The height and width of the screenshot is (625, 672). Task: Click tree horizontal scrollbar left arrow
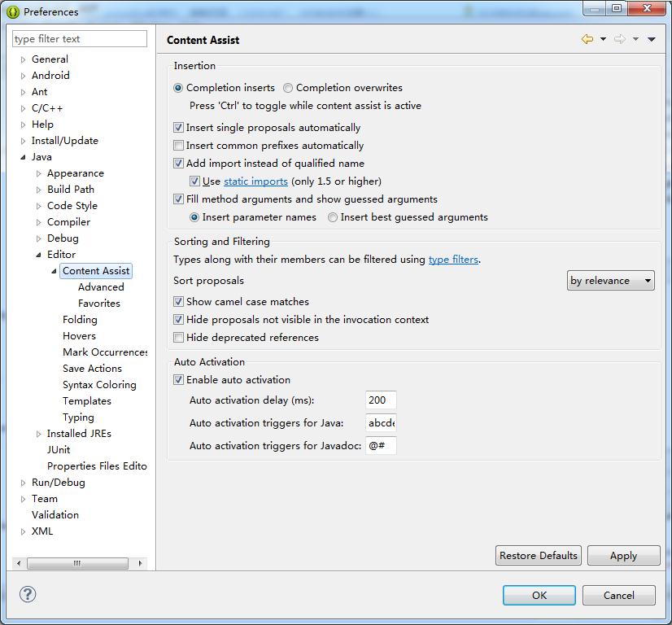coord(19,563)
